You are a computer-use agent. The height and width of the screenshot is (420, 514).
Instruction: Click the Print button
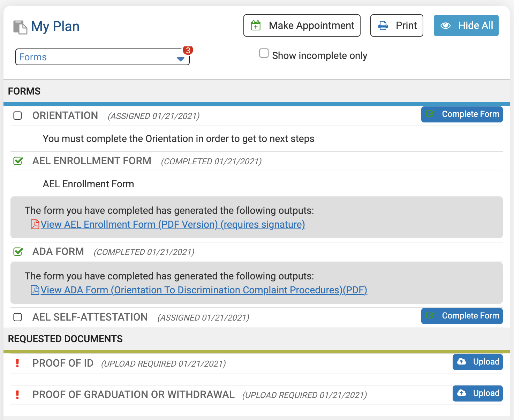[397, 25]
